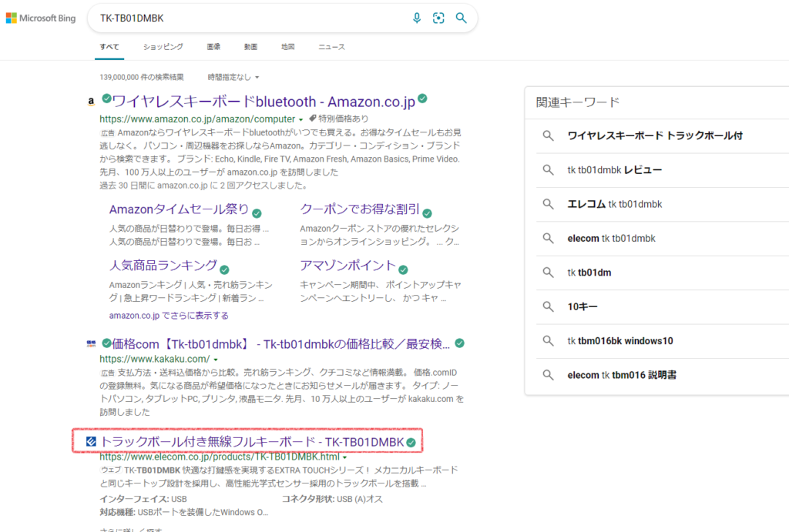Click search icon beside ワイヤレスキーボード トラックボール付

point(548,136)
